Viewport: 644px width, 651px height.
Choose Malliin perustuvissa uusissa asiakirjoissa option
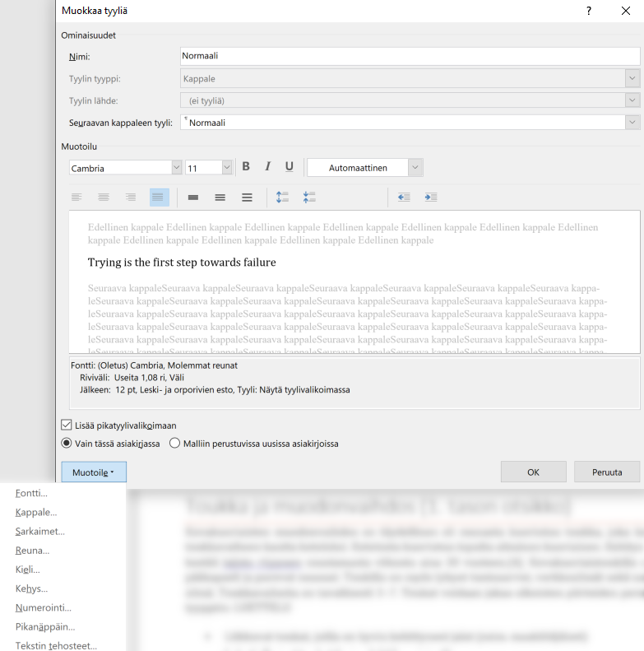[175, 443]
